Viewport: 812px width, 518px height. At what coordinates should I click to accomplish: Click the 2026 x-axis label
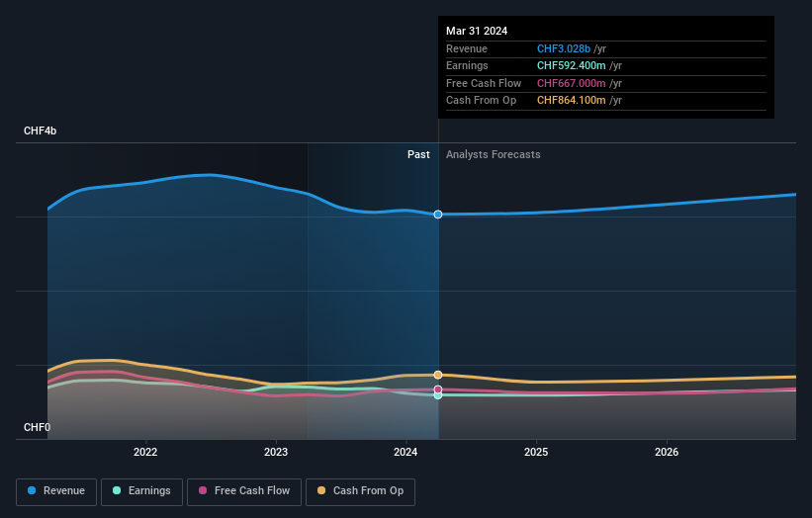[x=667, y=452]
